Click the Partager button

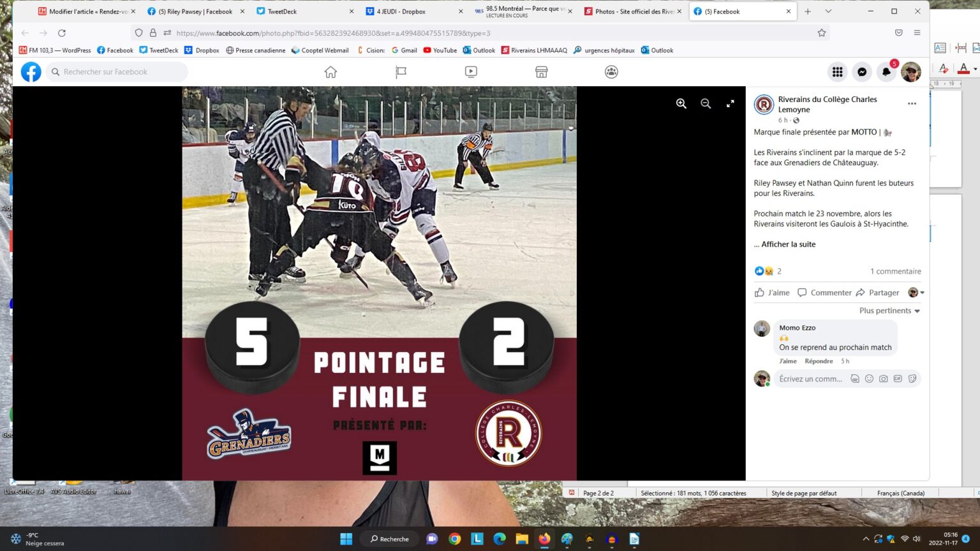click(x=878, y=293)
